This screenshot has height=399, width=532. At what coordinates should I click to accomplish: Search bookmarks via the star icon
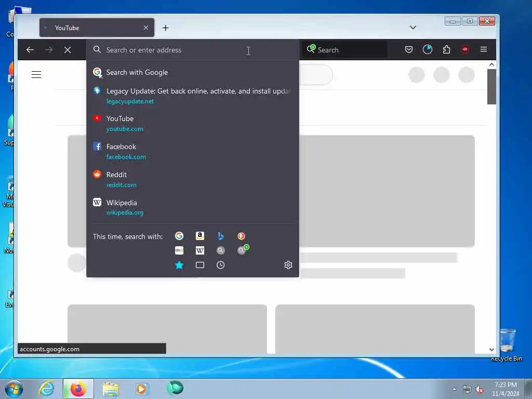pos(179,265)
